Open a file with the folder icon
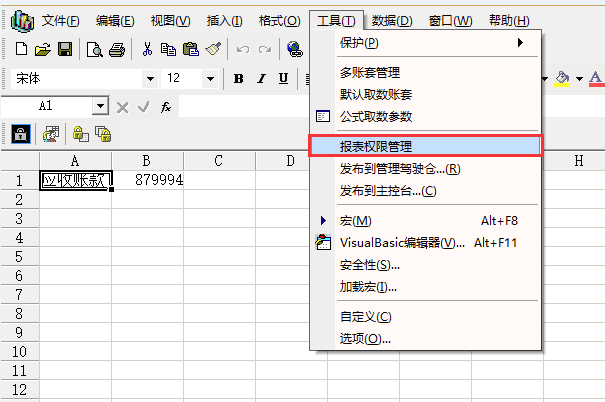 pos(43,48)
